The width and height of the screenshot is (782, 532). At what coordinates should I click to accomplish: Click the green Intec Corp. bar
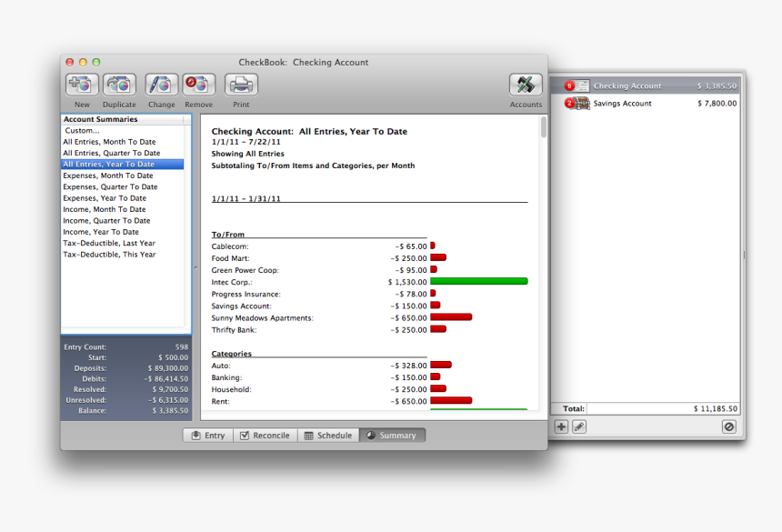pos(478,282)
